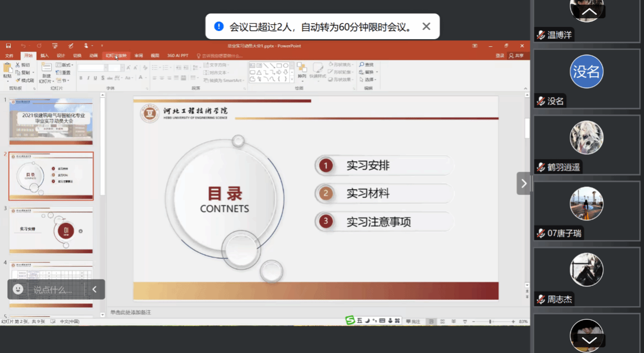Open the 版式 layout dropdown
This screenshot has width=644, height=353.
pyautogui.click(x=65, y=65)
